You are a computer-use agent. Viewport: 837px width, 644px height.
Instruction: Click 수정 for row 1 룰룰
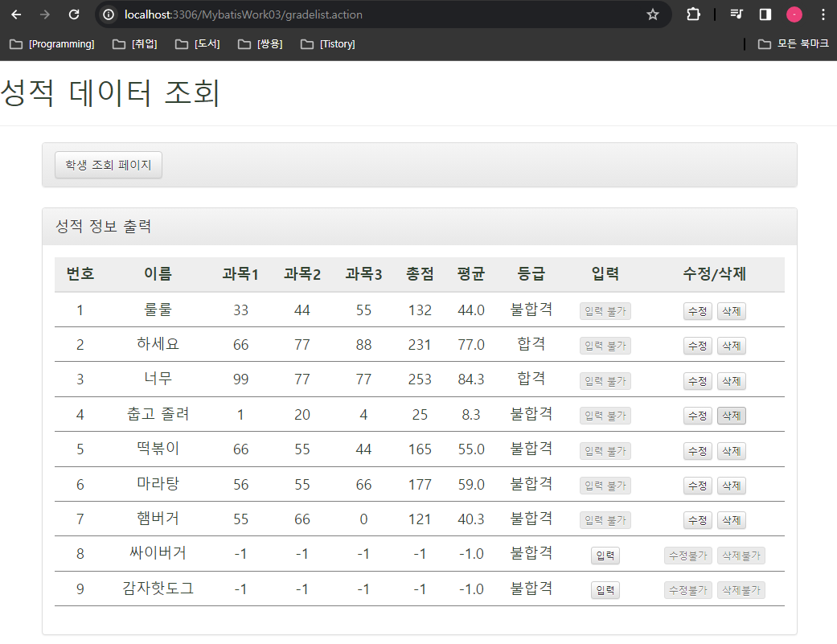point(697,311)
